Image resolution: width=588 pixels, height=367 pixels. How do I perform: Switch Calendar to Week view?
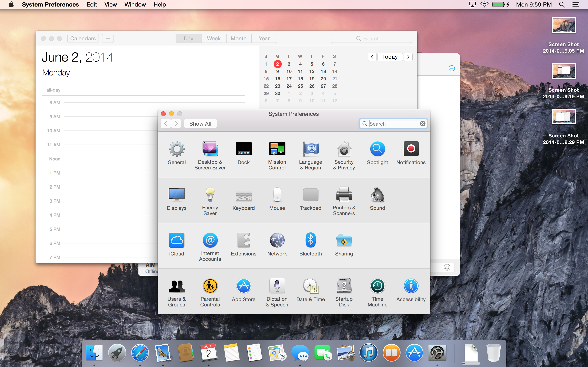[214, 38]
